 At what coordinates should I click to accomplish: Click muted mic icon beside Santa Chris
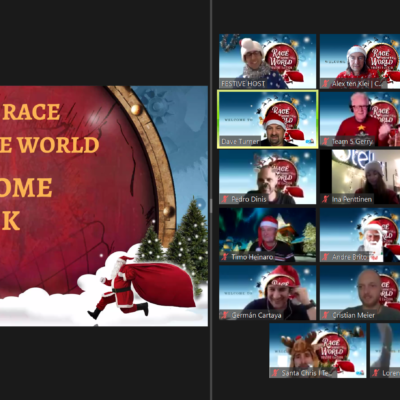tap(275, 373)
